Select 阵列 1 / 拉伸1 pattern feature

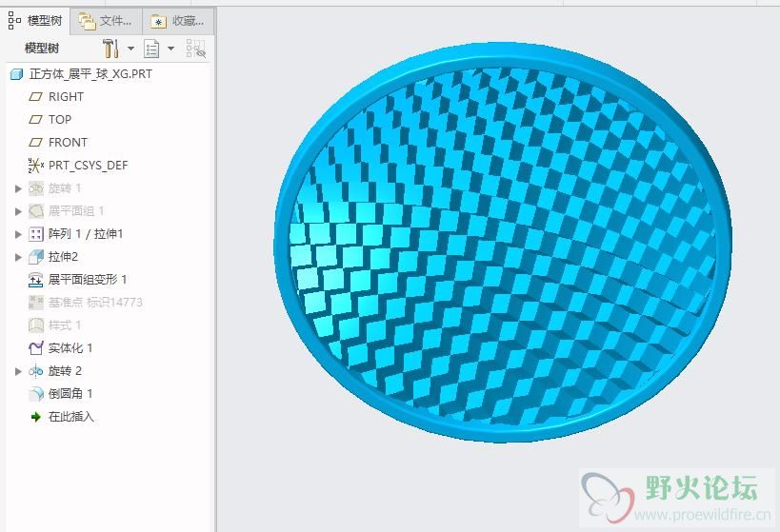point(86,234)
